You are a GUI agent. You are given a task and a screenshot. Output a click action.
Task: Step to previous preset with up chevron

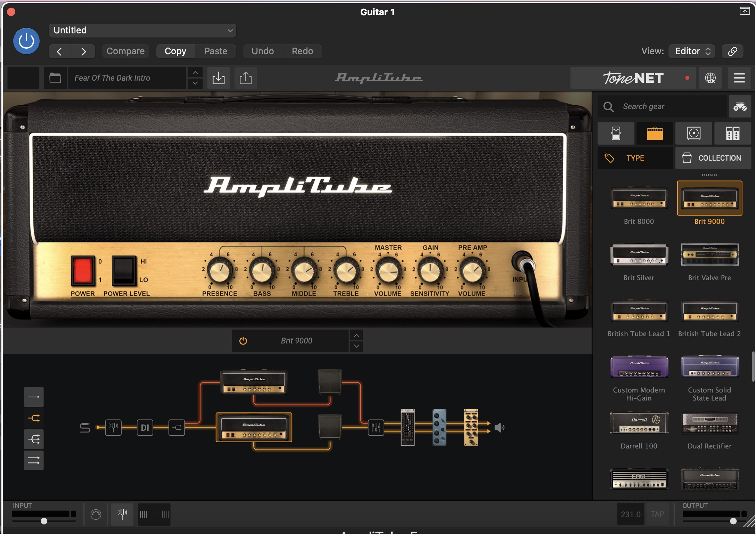(195, 73)
